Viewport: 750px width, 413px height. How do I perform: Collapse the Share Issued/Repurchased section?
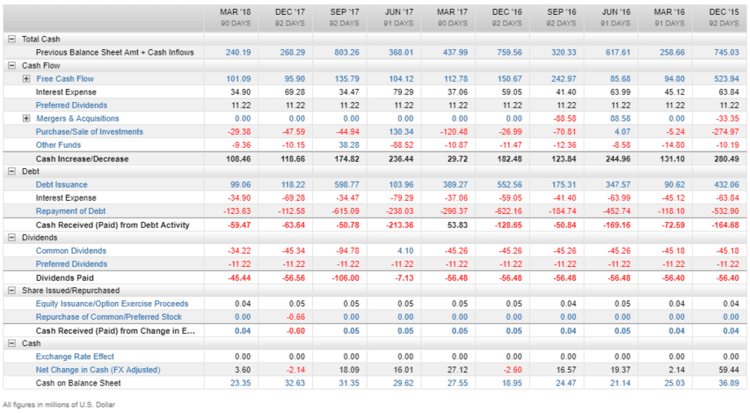10,289
